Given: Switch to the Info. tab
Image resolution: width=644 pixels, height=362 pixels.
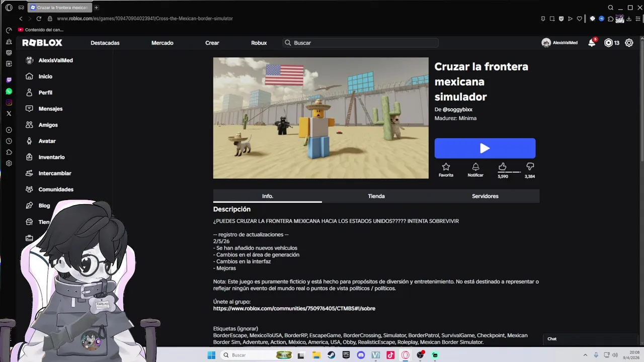Looking at the screenshot, I should 268,196.
